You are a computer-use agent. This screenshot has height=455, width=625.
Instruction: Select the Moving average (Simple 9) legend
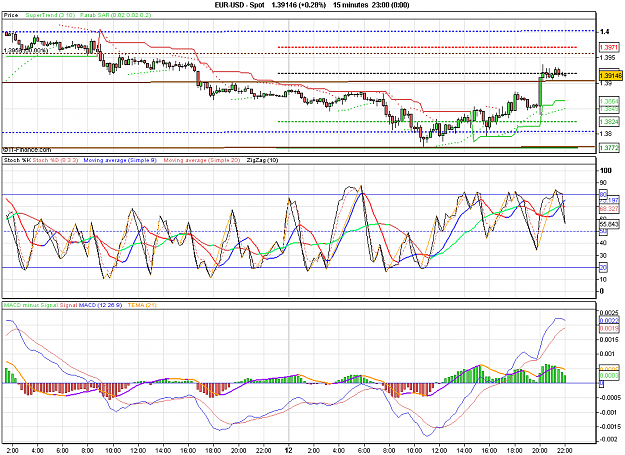(x=120, y=160)
